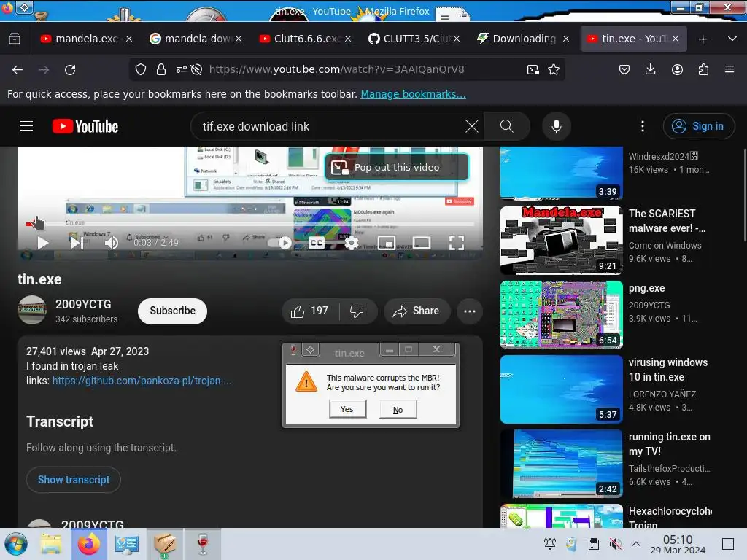
Task: Open extensions puzzle icon
Action: [703, 70]
